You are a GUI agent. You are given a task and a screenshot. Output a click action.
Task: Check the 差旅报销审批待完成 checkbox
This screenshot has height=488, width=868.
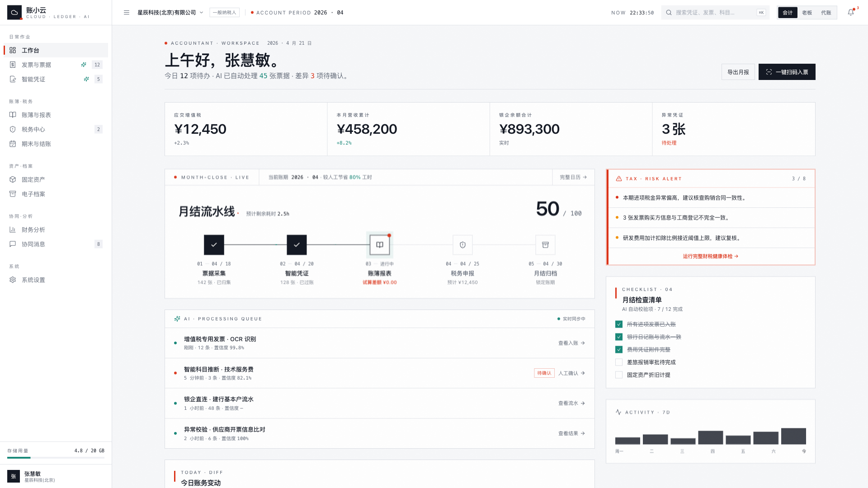coord(619,362)
